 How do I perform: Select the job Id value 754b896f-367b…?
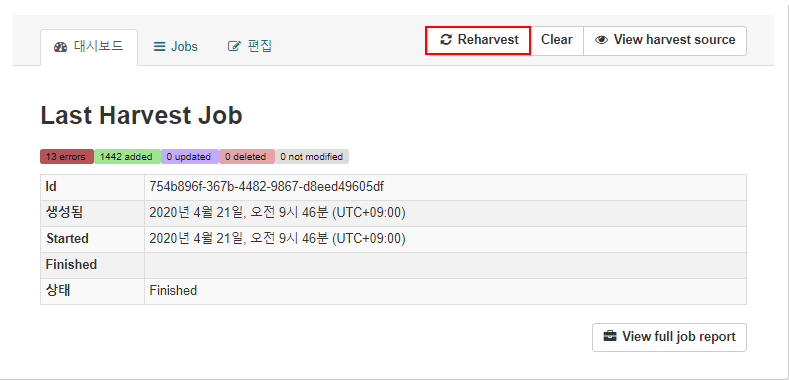click(267, 187)
